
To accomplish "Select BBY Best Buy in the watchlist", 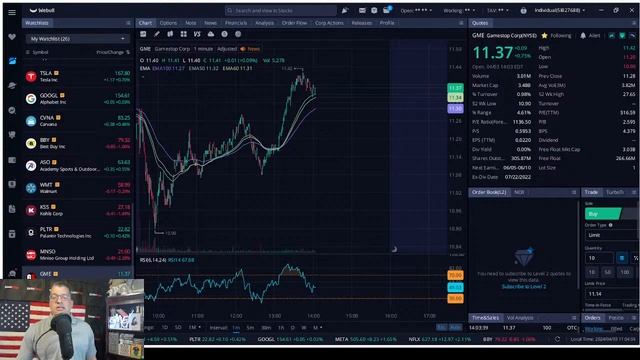I will coord(78,143).
